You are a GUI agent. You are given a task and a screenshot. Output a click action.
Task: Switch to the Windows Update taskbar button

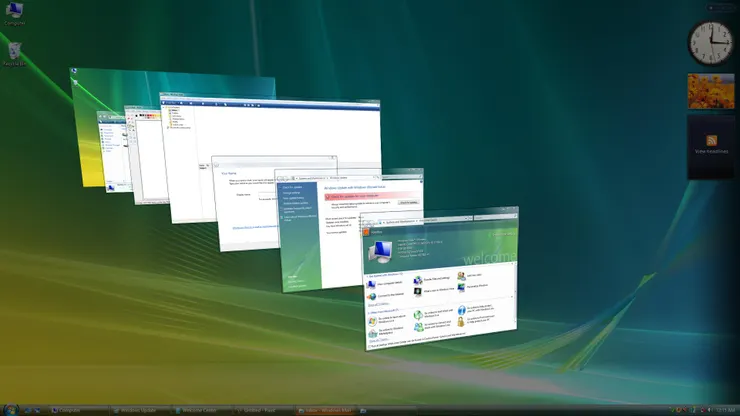pyautogui.click(x=141, y=410)
